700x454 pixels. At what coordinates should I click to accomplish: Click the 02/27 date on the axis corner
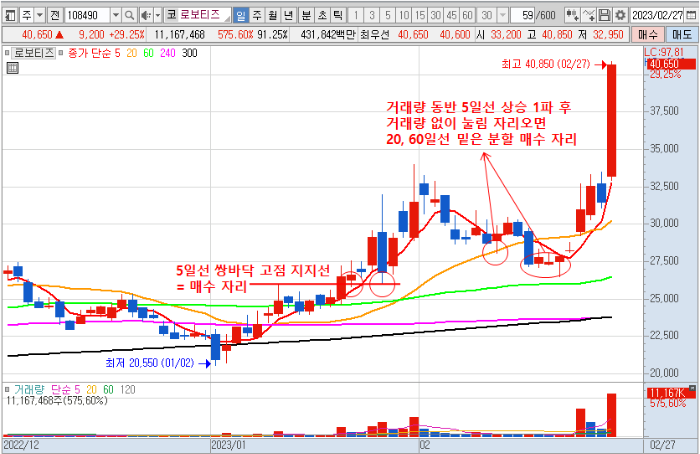[x=662, y=445]
